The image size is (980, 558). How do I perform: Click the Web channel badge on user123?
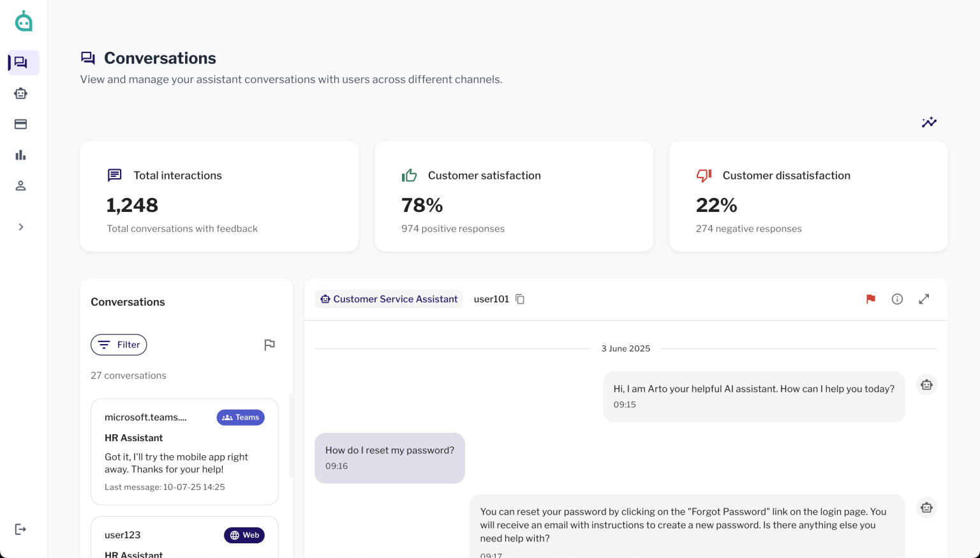(244, 535)
